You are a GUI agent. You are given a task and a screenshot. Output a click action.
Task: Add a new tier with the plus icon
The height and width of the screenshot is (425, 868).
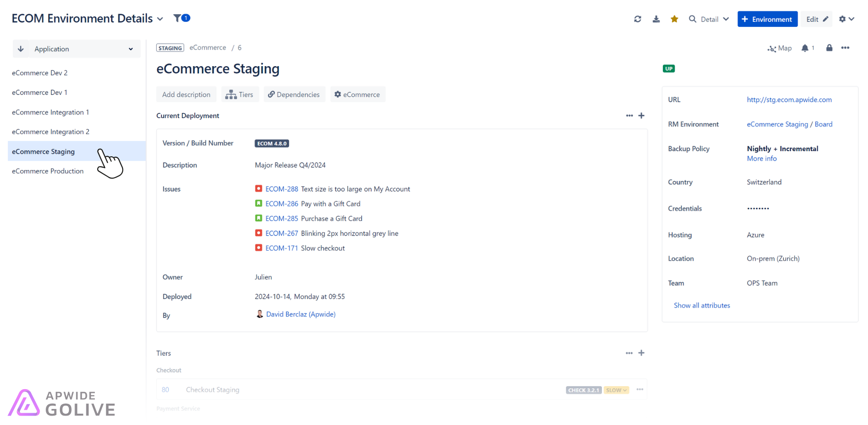point(641,353)
